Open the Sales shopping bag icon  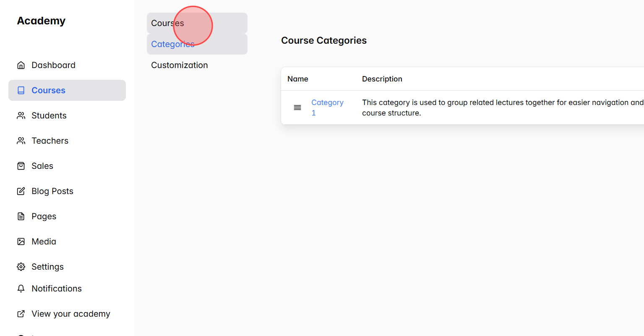(x=21, y=165)
